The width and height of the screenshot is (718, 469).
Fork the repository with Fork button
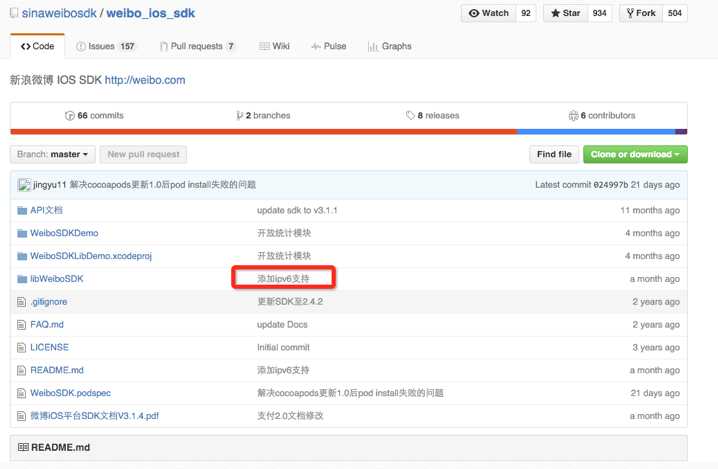pyautogui.click(x=641, y=13)
